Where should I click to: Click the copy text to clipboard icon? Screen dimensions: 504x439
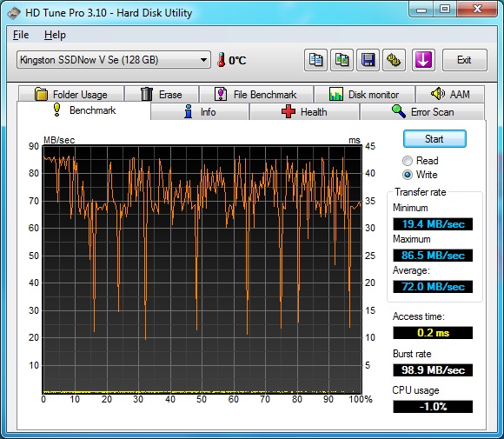[x=315, y=60]
